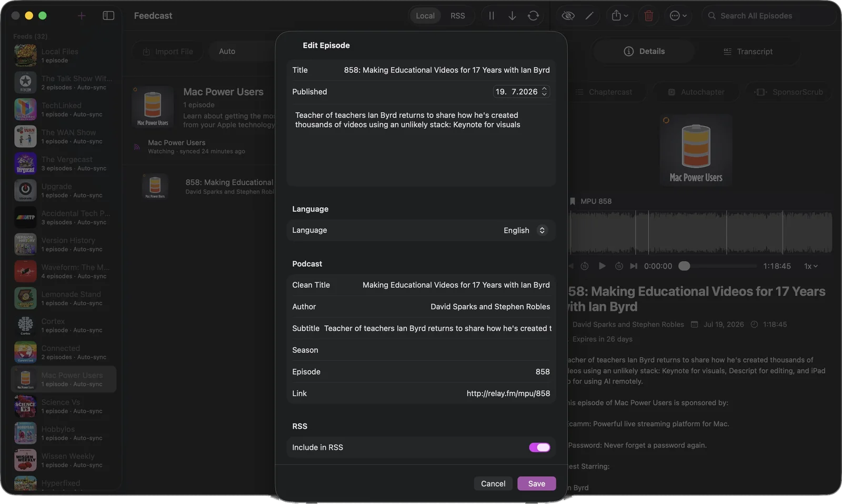
Task: Select Waveform feed icon
Action: pos(25,271)
